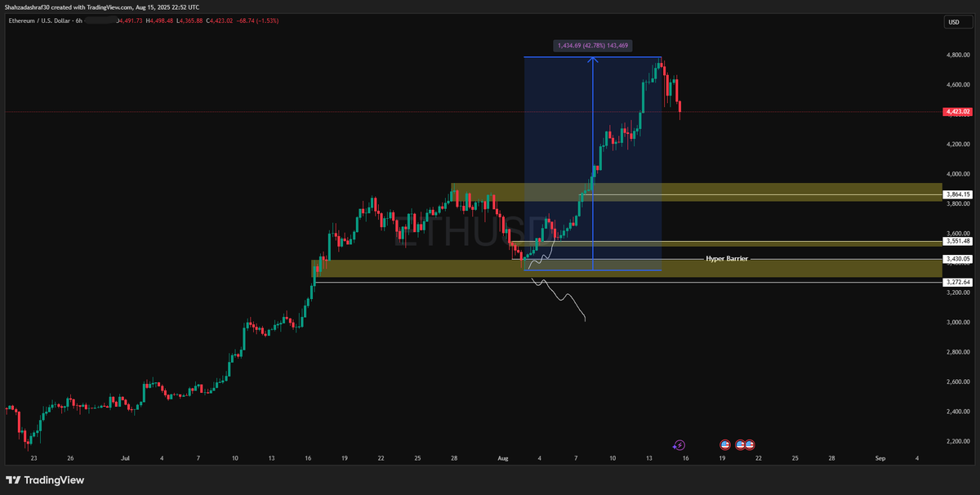Click the 3,864.15 price line label
This screenshot has width=980, height=495.
tap(957, 194)
